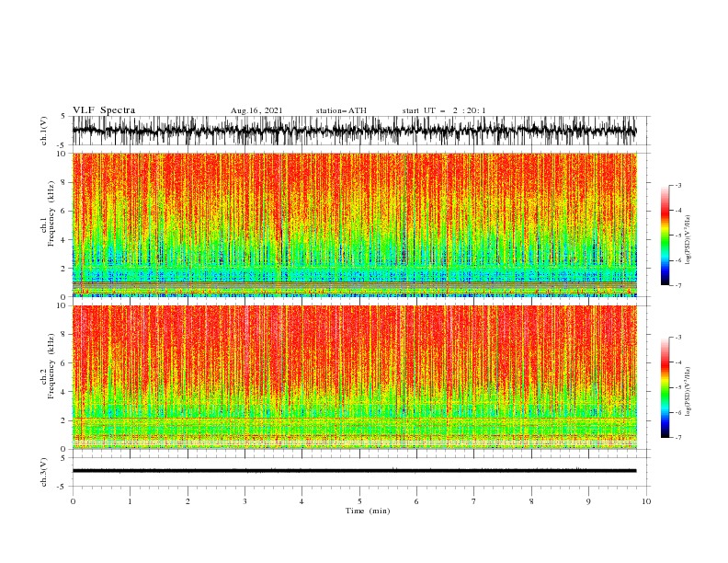
Task: Click the lower PSD color bar for ch.2
Action: [x=665, y=387]
